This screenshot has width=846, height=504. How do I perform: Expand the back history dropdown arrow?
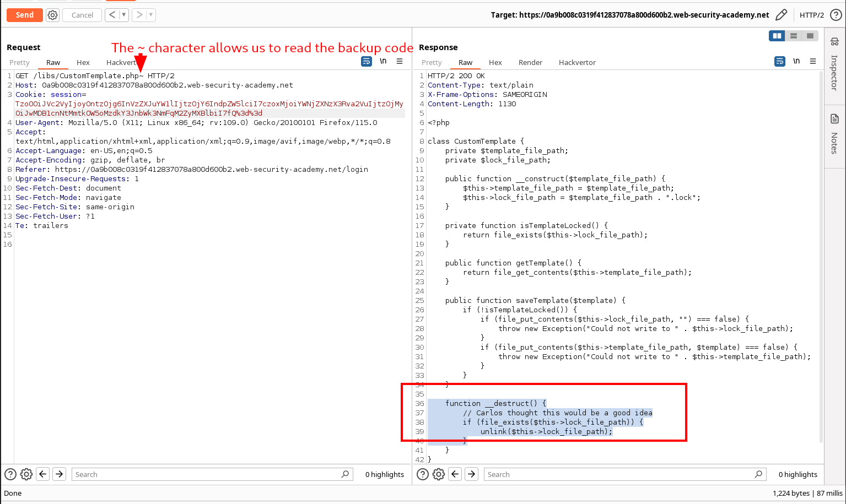(124, 15)
